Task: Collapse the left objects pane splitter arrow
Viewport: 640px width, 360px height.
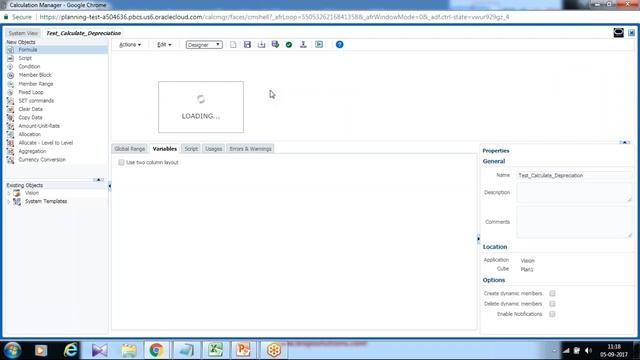Action: (x=109, y=186)
